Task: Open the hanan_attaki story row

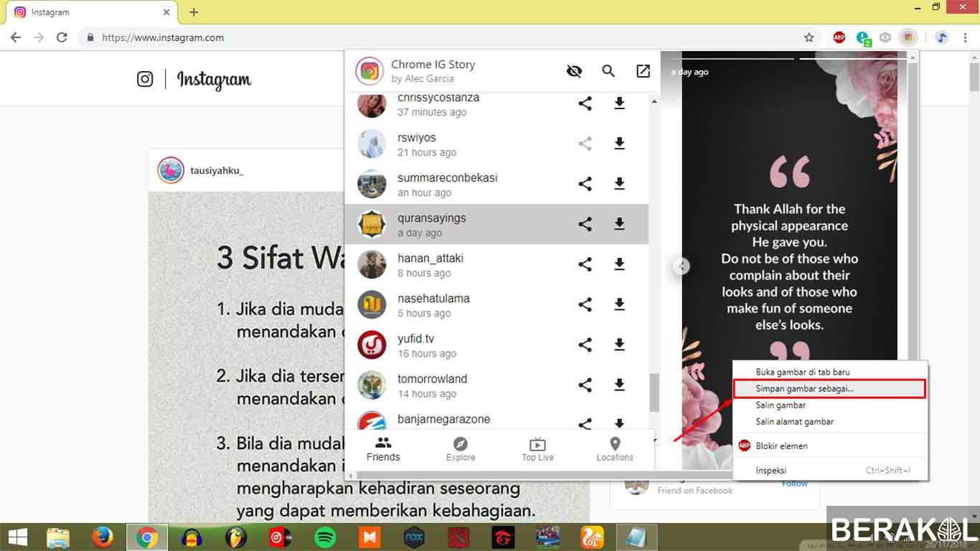Action: pos(496,265)
